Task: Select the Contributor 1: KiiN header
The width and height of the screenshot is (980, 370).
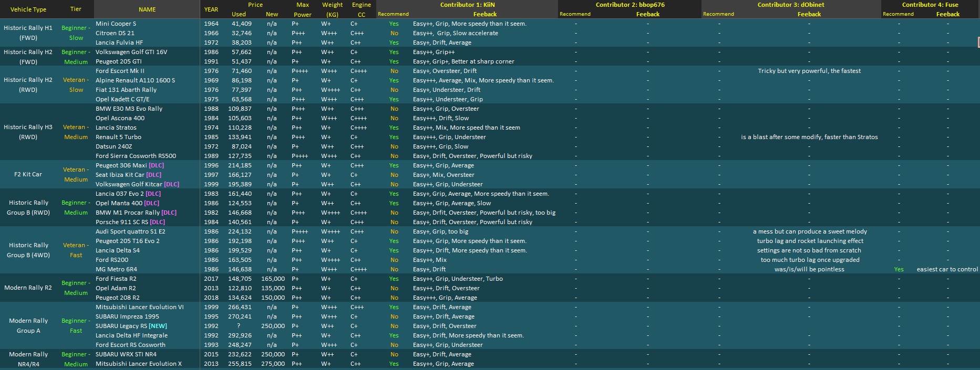Action: [x=467, y=5]
